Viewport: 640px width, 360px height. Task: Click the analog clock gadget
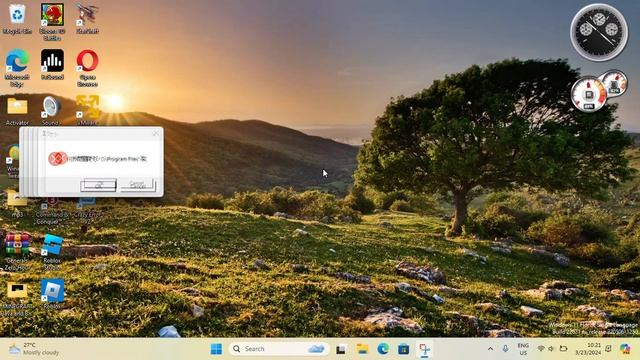tap(599, 32)
